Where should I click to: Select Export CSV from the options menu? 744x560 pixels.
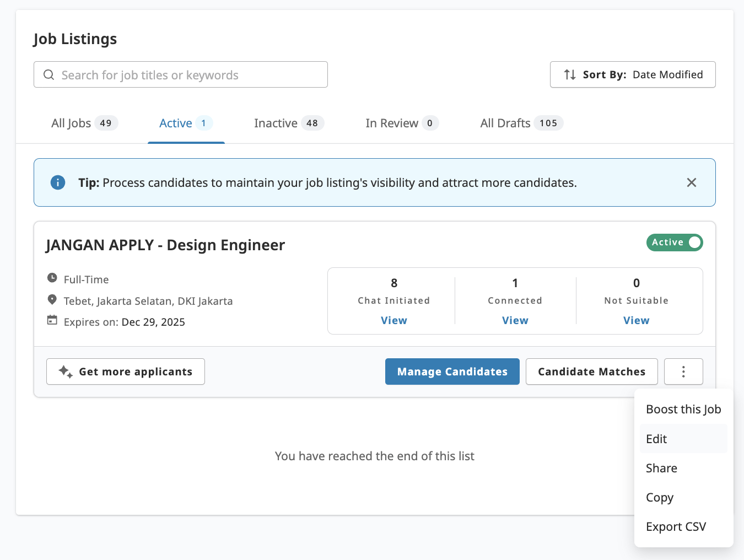coord(676,526)
